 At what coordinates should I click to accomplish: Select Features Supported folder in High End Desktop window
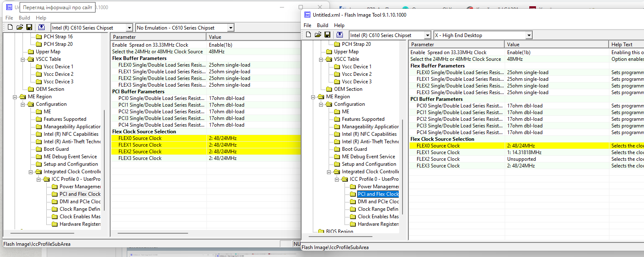[364, 119]
